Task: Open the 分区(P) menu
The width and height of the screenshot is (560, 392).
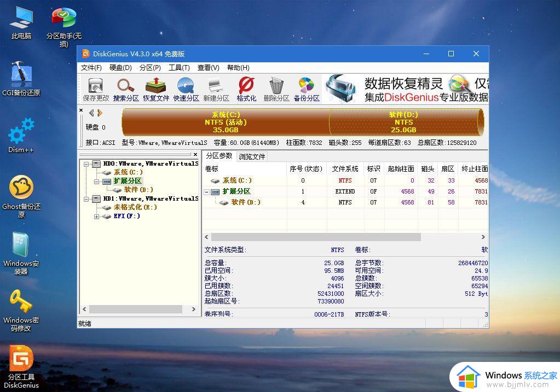Action: [150, 68]
